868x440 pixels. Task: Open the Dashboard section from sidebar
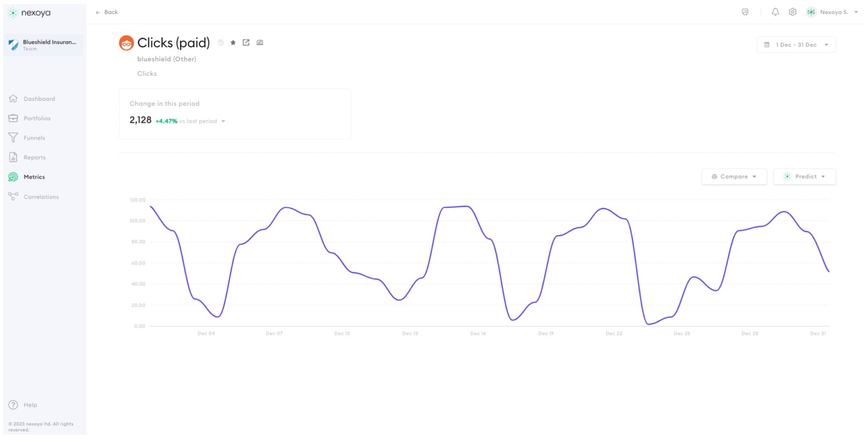point(39,98)
